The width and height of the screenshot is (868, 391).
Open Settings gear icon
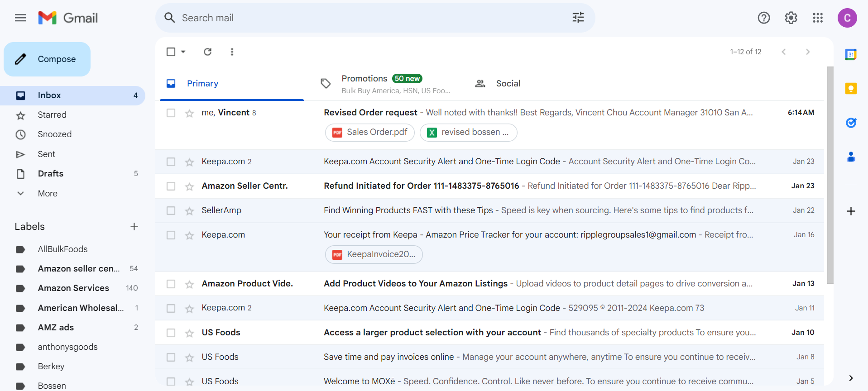[791, 18]
